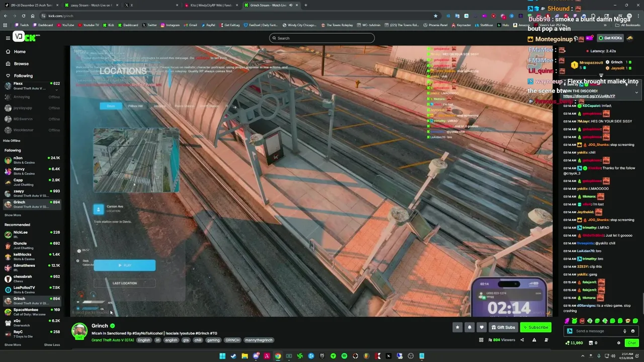Image resolution: width=644 pixels, height=362 pixels.
Task: Go to Home in the sidebar
Action: (x=20, y=52)
